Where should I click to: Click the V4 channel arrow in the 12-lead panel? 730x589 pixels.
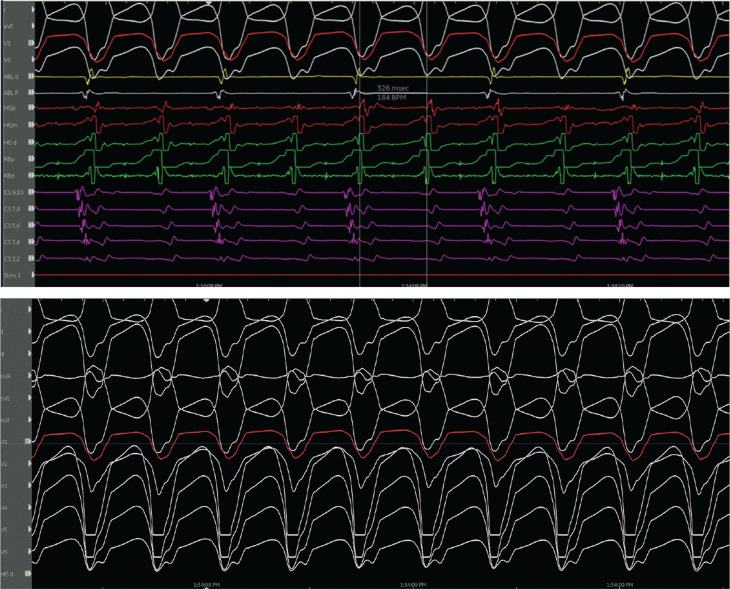tap(30, 508)
